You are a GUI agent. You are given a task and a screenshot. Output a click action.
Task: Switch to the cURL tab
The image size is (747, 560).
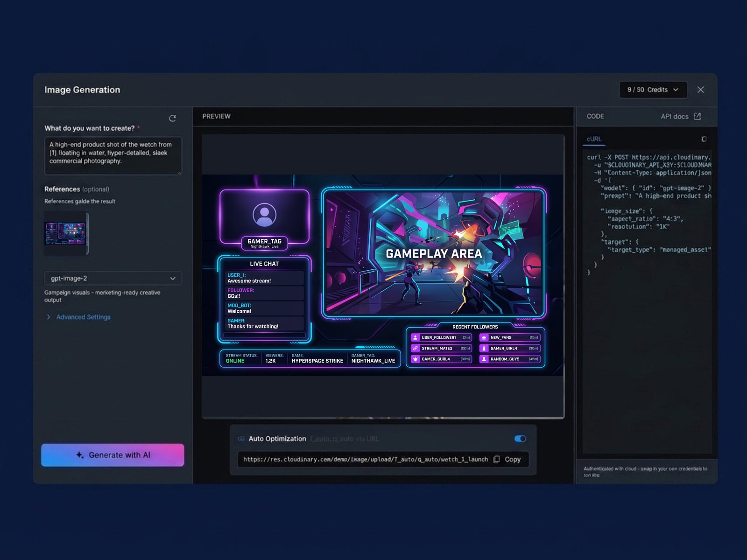pyautogui.click(x=594, y=139)
